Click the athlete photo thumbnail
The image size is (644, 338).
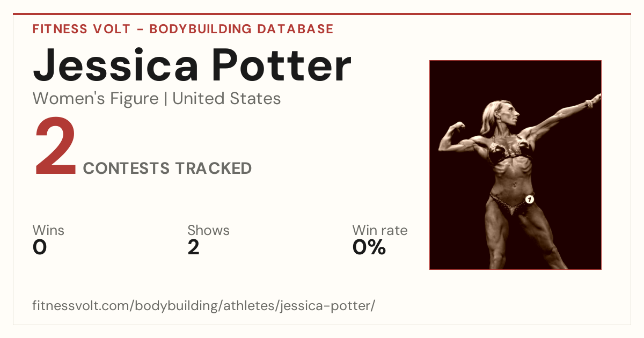tap(515, 165)
